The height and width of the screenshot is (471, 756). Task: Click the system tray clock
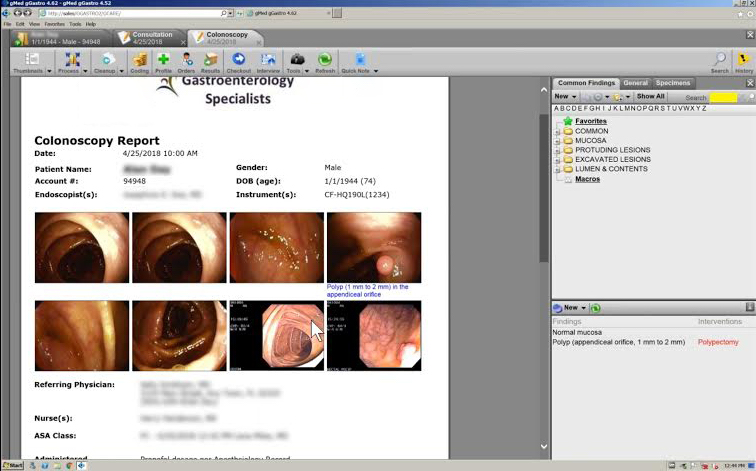pyautogui.click(x=735, y=466)
